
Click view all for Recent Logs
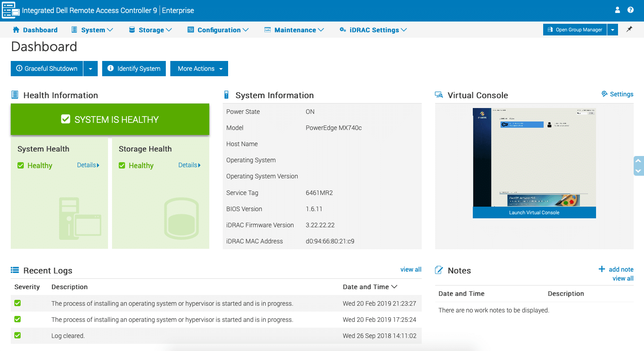pos(411,269)
